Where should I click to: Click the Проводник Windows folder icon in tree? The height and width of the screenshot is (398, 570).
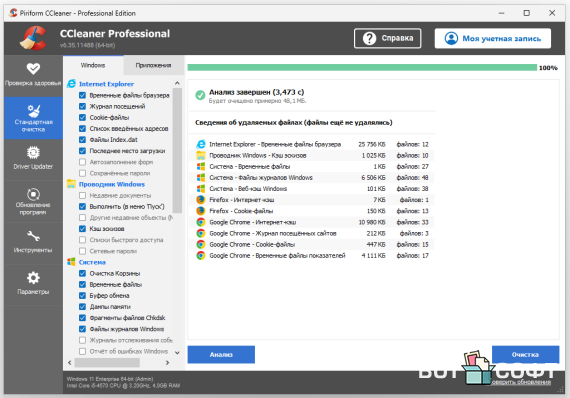pos(71,184)
